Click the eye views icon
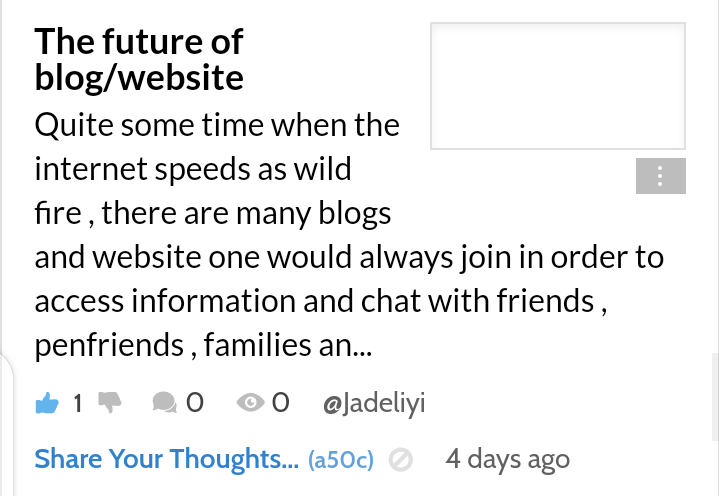The height and width of the screenshot is (496, 719). [250, 402]
